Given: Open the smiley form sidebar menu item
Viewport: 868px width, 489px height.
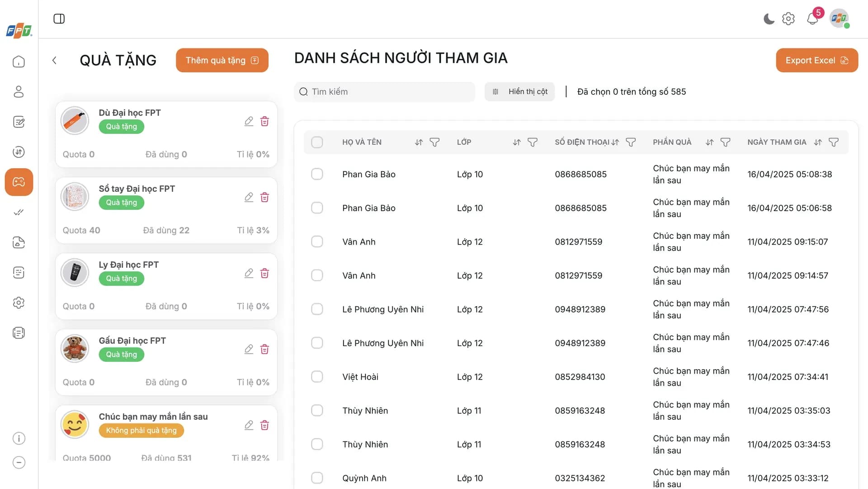Looking at the screenshot, I should [19, 272].
